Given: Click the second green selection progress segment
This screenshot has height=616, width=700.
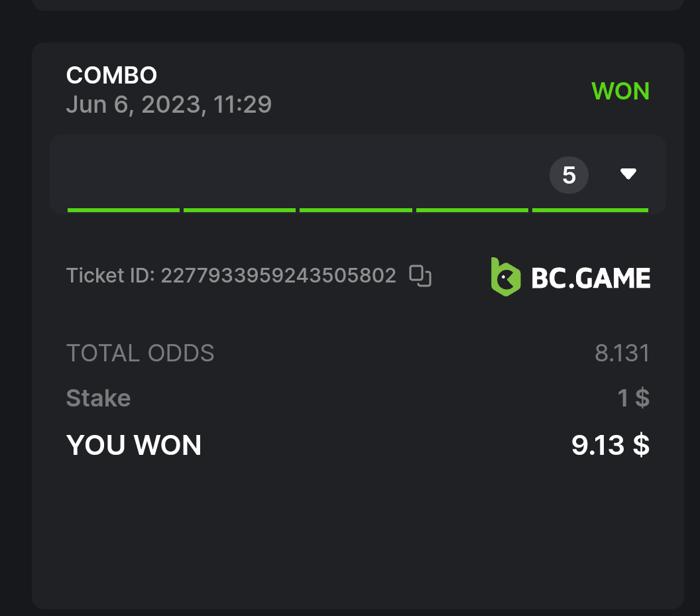Looking at the screenshot, I should click(239, 210).
